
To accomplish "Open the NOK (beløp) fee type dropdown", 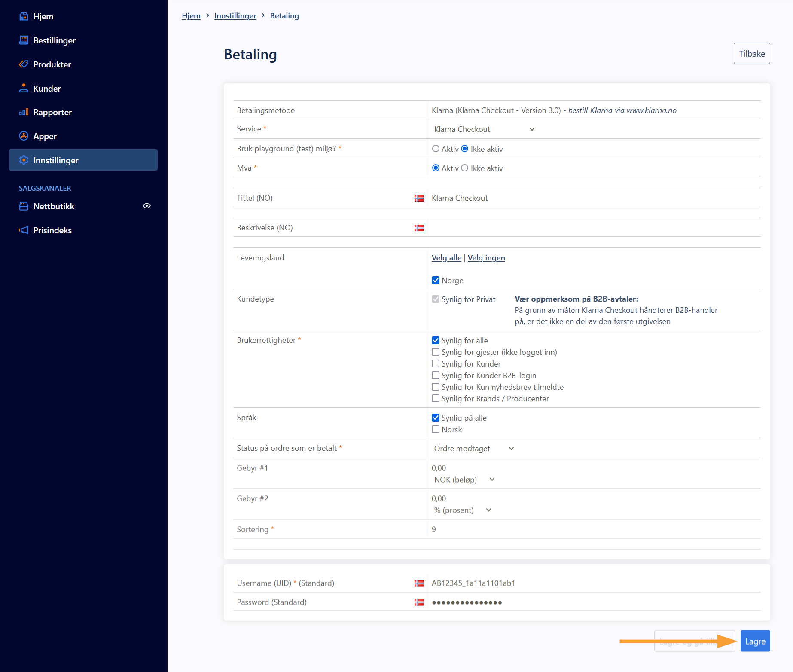I will pyautogui.click(x=464, y=480).
